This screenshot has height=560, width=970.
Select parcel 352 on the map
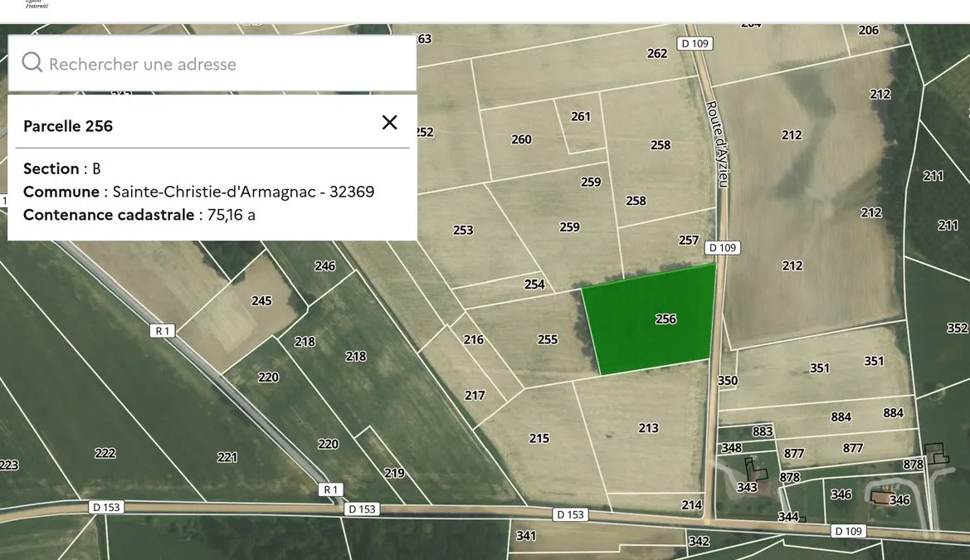[957, 328]
